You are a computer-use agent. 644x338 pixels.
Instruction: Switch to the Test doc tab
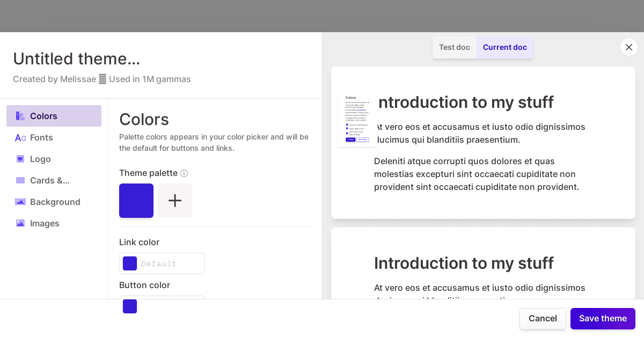click(x=454, y=47)
